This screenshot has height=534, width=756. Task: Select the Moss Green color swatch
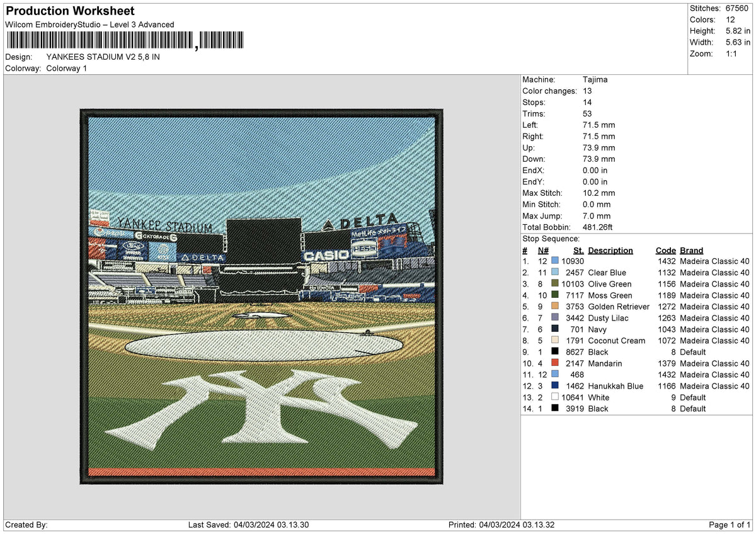pos(554,295)
